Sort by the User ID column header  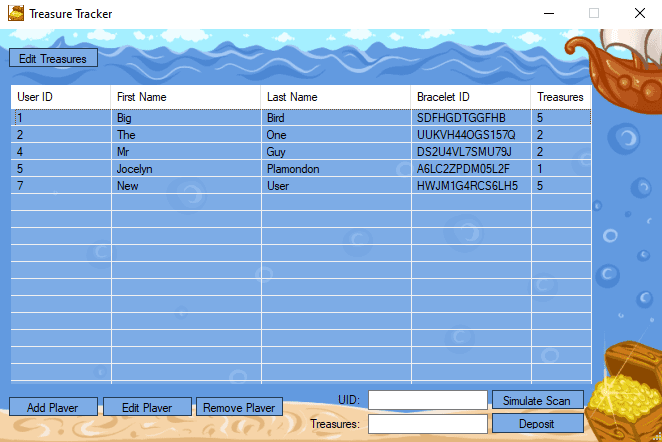60,97
